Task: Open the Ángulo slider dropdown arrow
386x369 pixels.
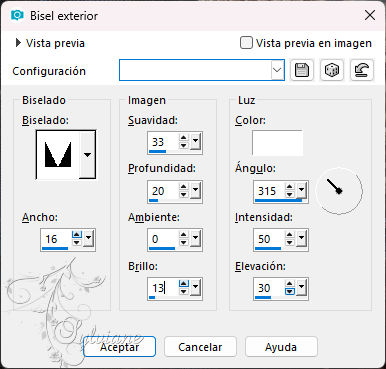Action: (301, 190)
